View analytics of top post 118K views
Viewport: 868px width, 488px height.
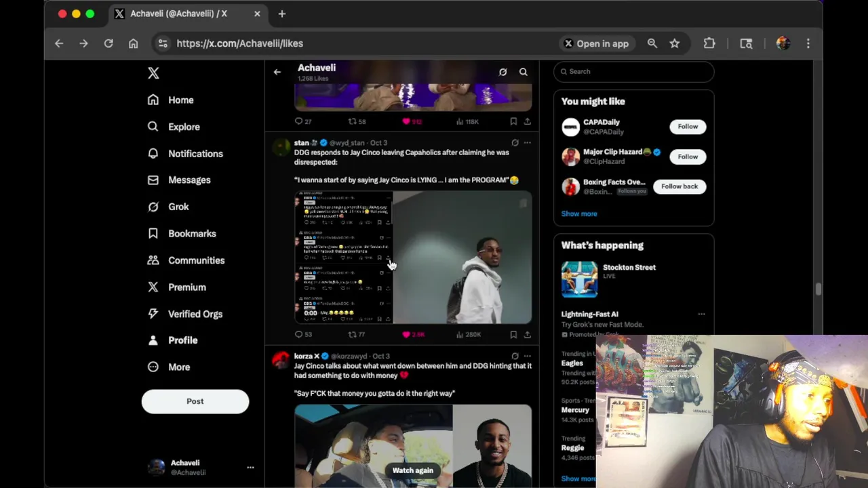467,121
